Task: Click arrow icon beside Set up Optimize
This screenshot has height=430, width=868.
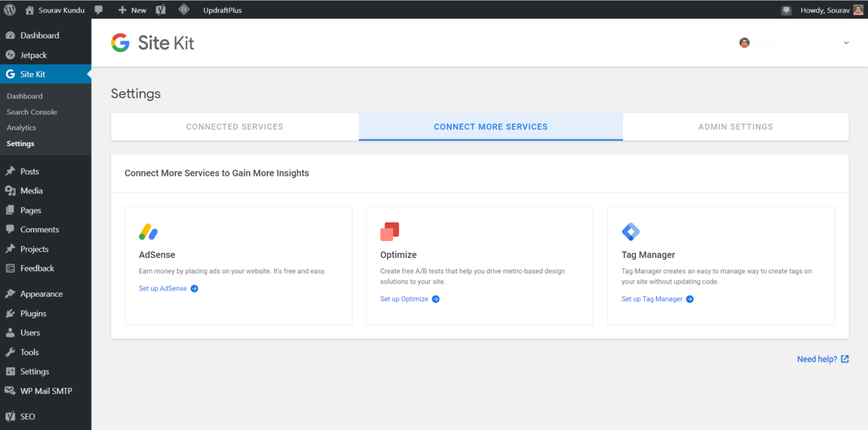Action: (x=435, y=299)
